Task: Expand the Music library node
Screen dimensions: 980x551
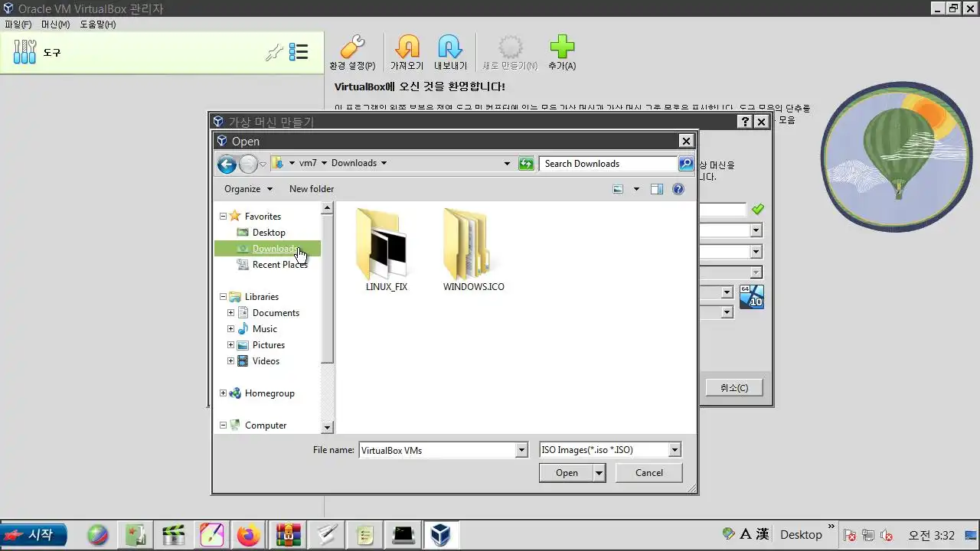Action: click(x=230, y=329)
